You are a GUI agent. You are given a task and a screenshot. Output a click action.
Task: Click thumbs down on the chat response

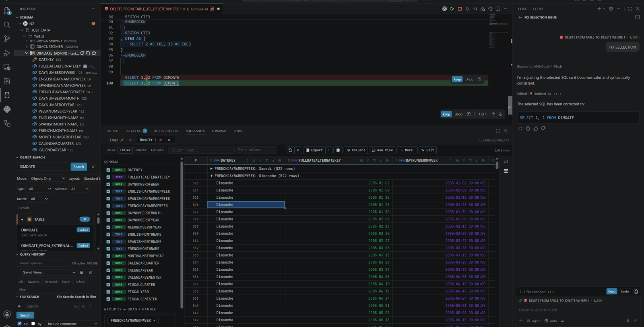click(543, 128)
